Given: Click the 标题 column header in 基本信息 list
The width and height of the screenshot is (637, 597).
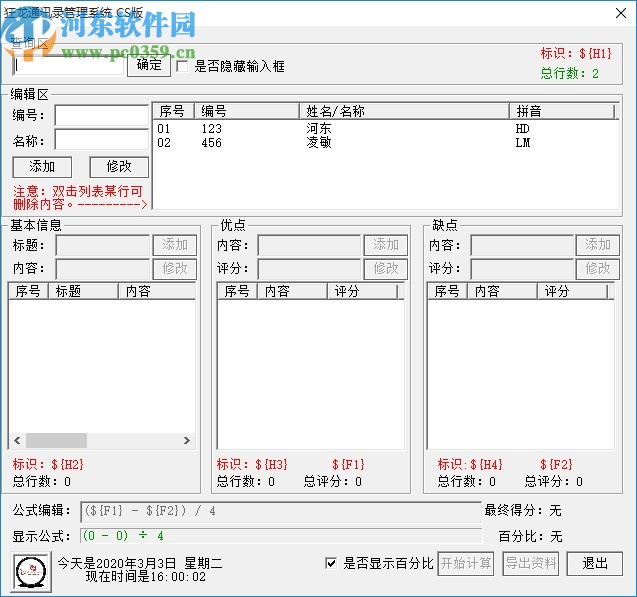Looking at the screenshot, I should point(83,291).
